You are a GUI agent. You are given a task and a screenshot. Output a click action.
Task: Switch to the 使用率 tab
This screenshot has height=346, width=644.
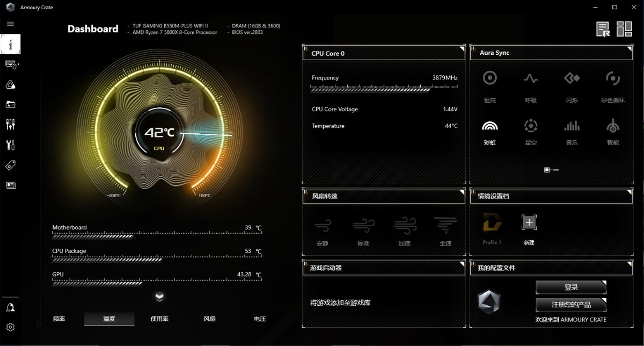coord(159,319)
